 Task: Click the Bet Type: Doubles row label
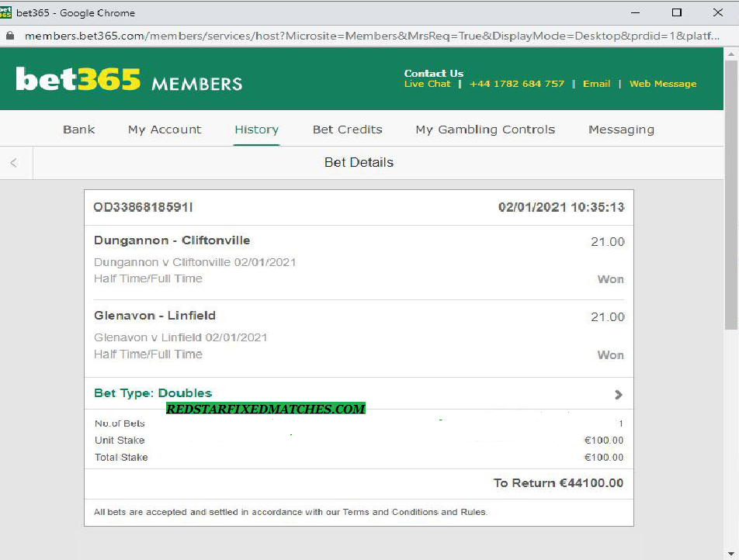pos(153,393)
